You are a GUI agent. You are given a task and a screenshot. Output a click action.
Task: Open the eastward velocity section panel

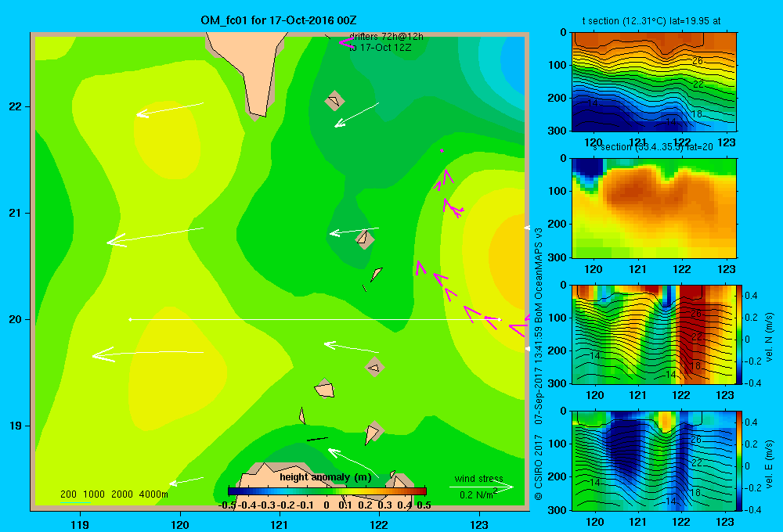pyautogui.click(x=654, y=461)
